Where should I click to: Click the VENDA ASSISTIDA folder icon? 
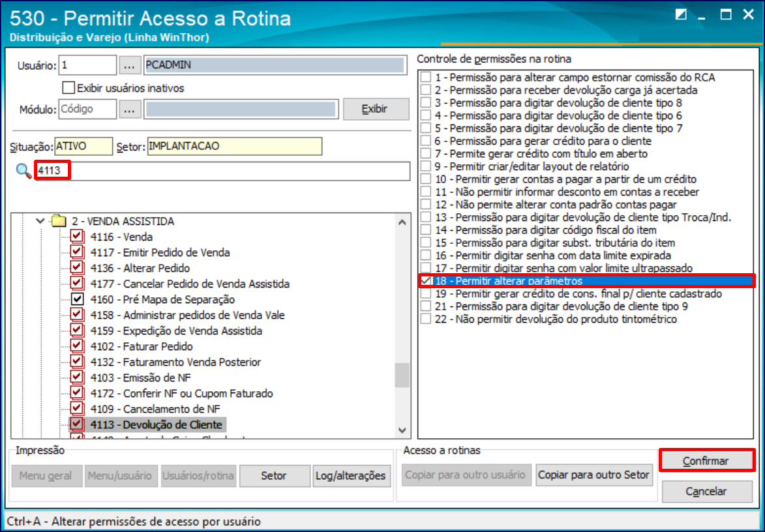coord(59,221)
